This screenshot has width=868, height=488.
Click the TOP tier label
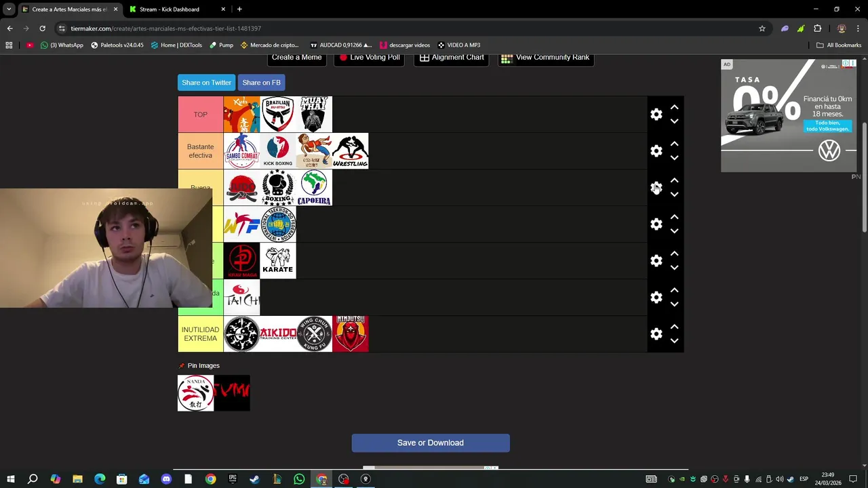(201, 115)
